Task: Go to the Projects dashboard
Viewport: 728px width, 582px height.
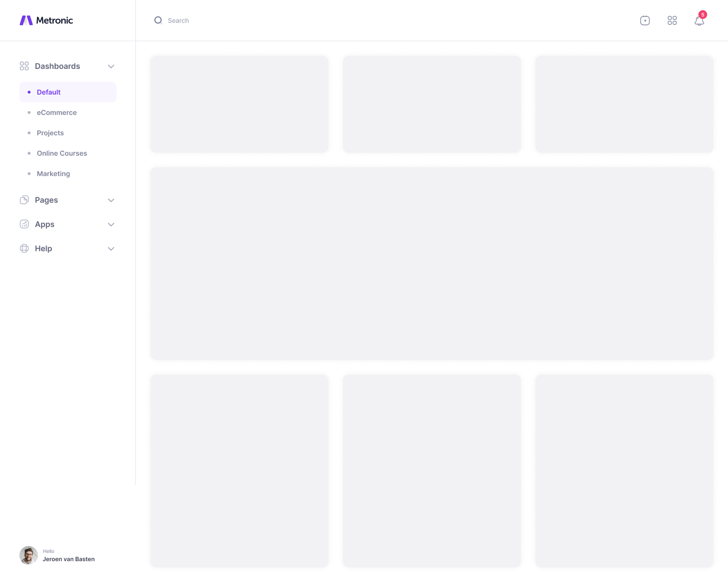Action: click(x=50, y=133)
